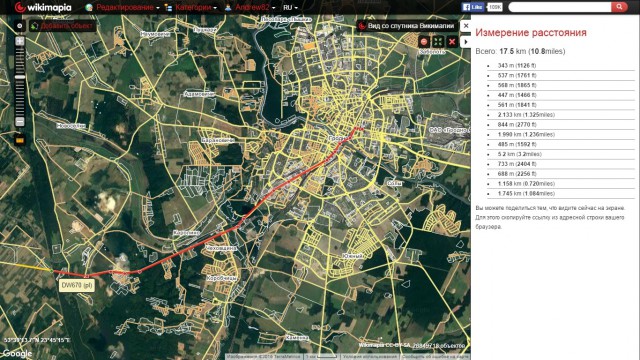The width and height of the screenshot is (640, 360).
Task: Select the 2.133 km segment row
Action: click(560, 115)
